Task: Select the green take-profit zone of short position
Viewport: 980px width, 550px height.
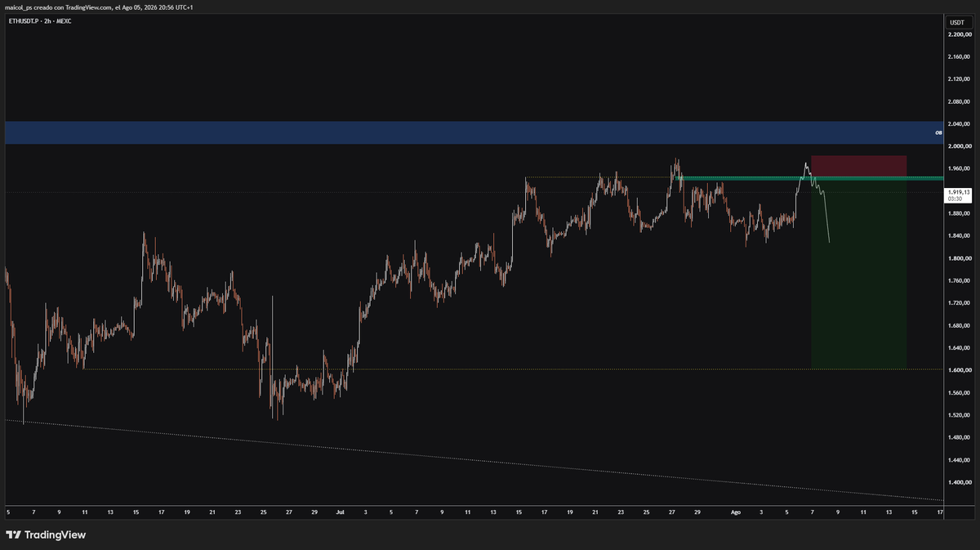Action: pyautogui.click(x=858, y=274)
